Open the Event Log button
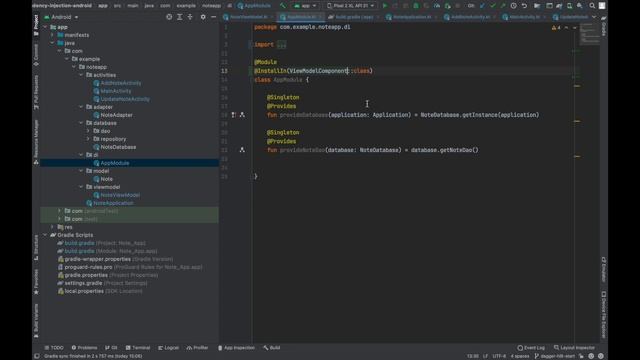This screenshot has height=360, width=640. point(531,348)
